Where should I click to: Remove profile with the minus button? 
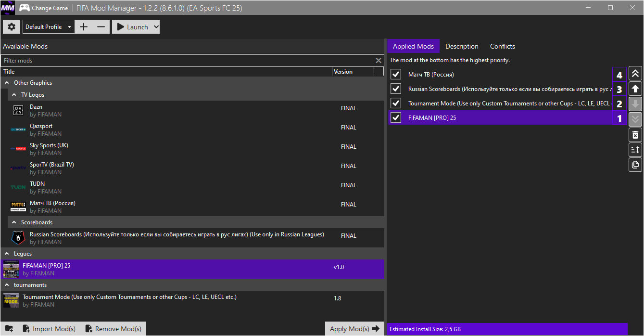pyautogui.click(x=101, y=27)
